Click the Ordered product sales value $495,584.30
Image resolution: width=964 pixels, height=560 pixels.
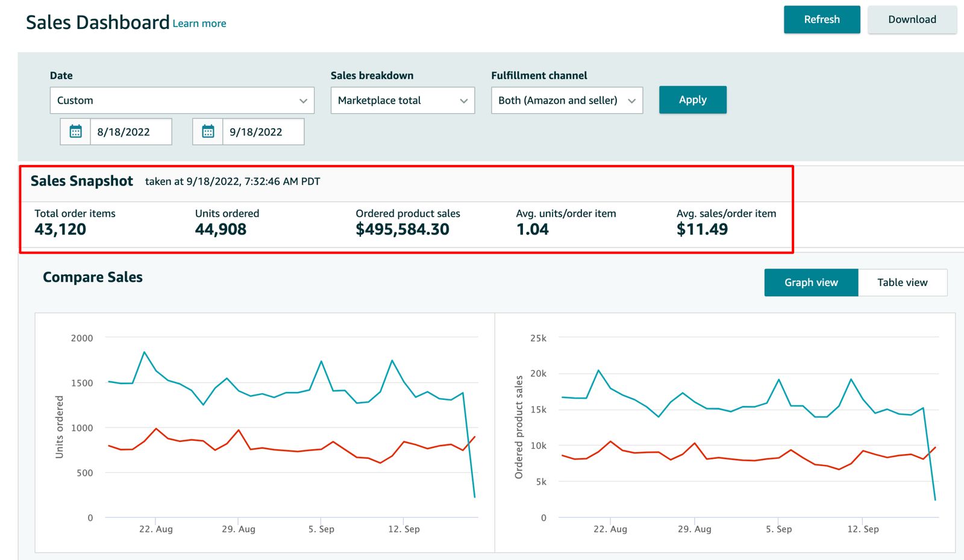402,229
